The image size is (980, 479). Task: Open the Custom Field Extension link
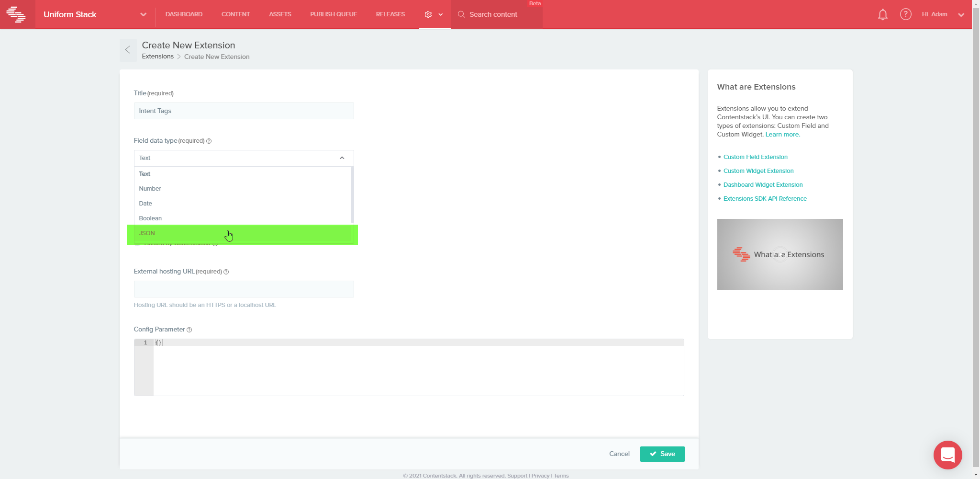(756, 157)
